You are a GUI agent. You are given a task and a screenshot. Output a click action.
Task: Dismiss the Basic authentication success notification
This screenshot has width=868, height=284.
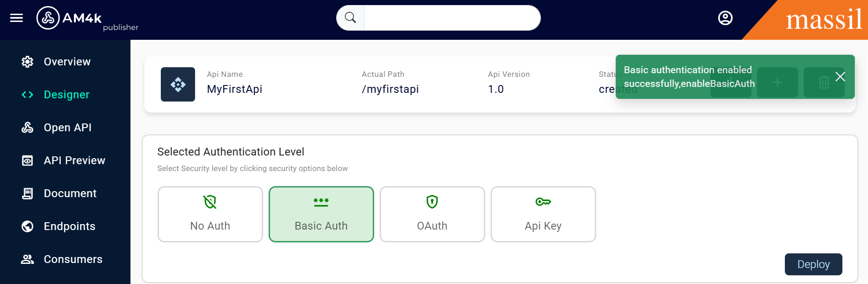pos(840,76)
